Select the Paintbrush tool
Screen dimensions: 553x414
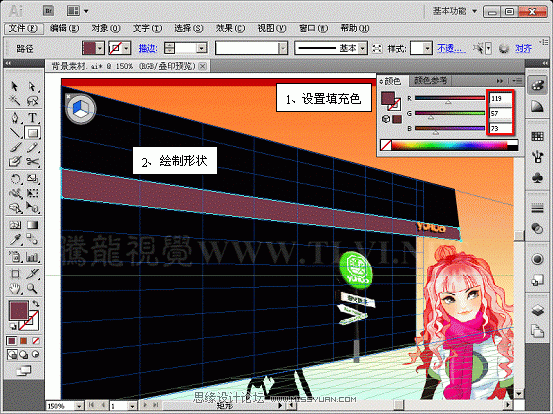click(x=14, y=147)
